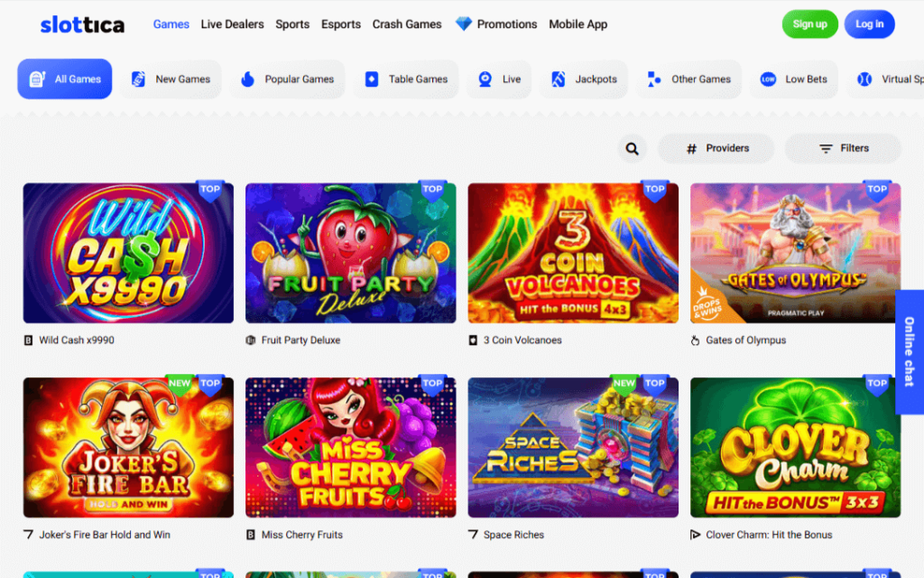Click the Low Bets round icon
The width and height of the screenshot is (924, 578).
pos(768,79)
